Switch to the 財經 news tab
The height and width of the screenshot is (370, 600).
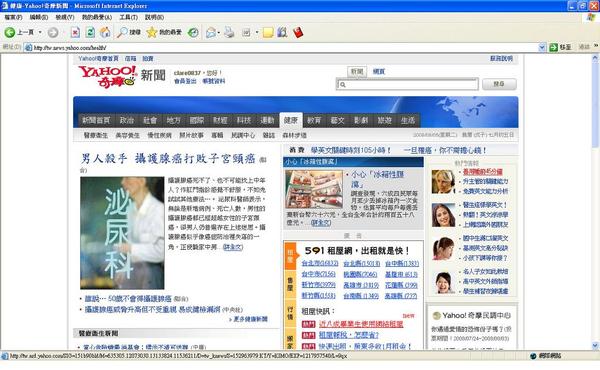(x=220, y=120)
